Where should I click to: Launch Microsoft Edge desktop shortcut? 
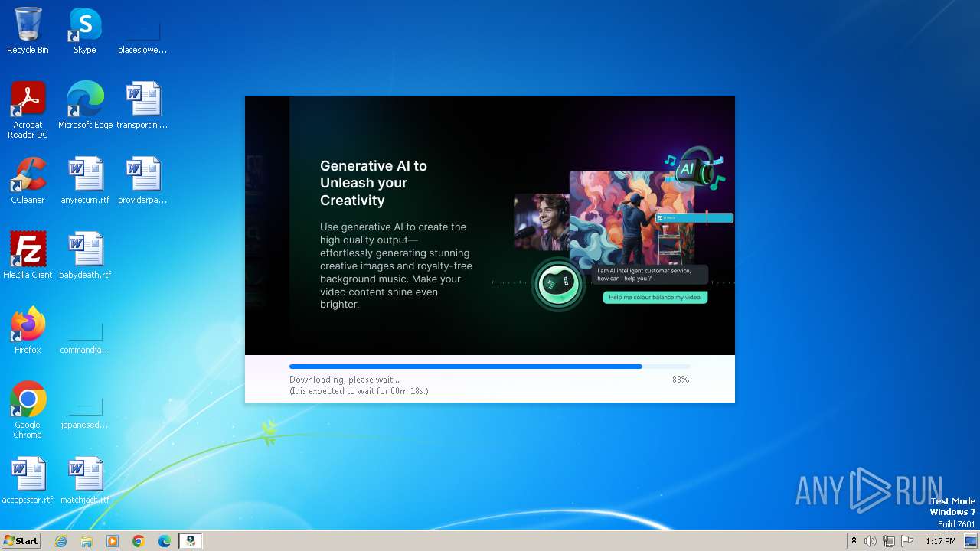[85, 106]
